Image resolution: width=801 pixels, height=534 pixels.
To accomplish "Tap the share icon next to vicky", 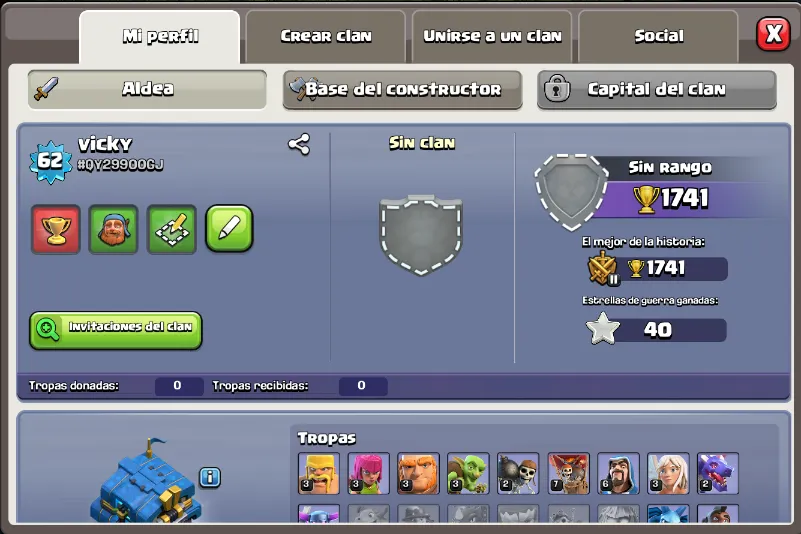I will [x=299, y=144].
